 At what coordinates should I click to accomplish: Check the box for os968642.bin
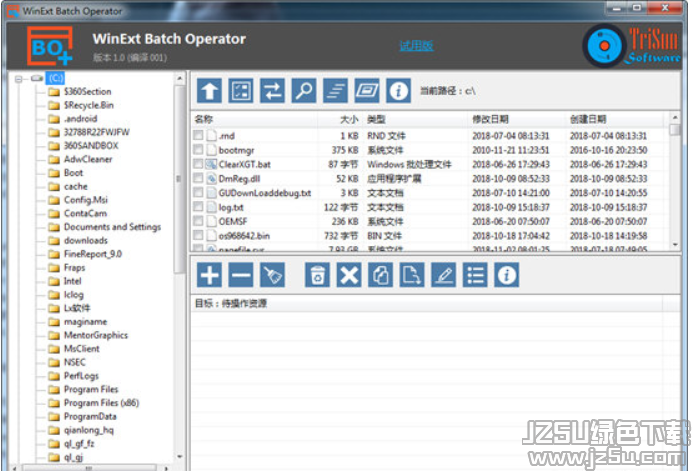click(x=198, y=235)
